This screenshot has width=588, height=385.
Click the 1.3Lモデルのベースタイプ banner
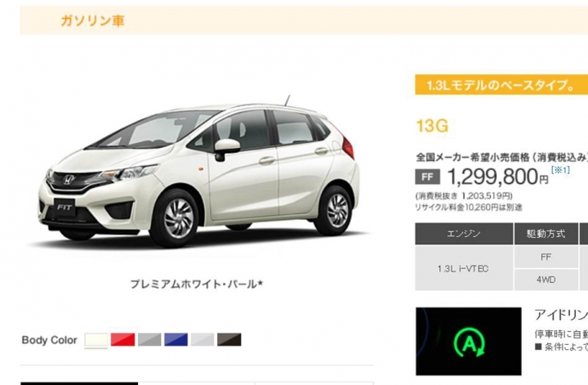pyautogui.click(x=501, y=85)
